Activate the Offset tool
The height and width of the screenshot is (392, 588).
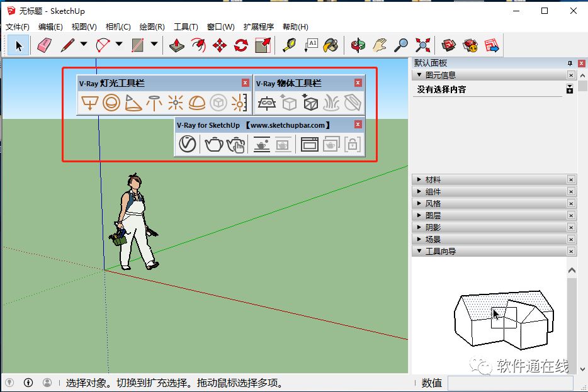(x=198, y=45)
